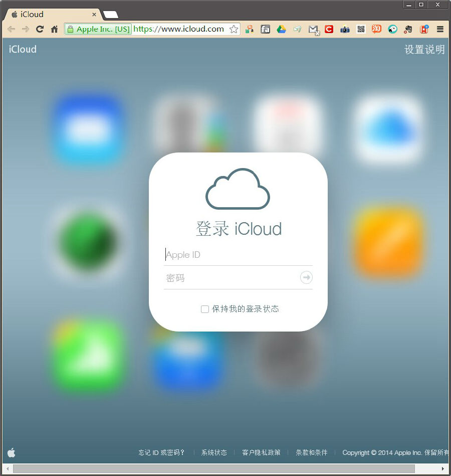
Task: Open the mail checker extension icon
Action: 314,30
